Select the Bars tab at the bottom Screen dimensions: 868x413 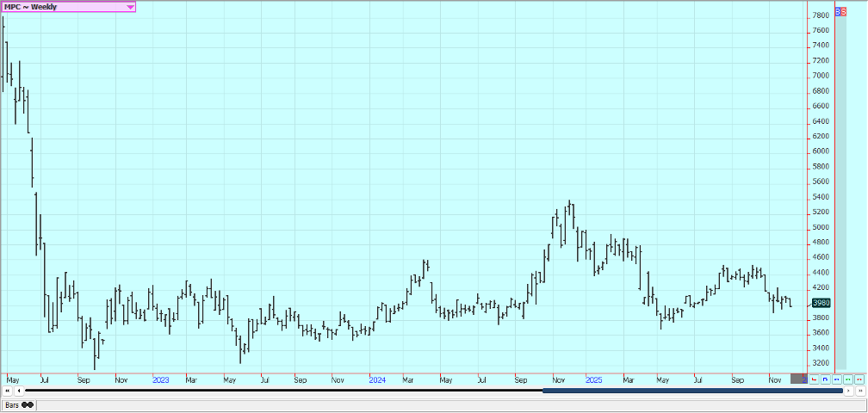tap(14, 404)
